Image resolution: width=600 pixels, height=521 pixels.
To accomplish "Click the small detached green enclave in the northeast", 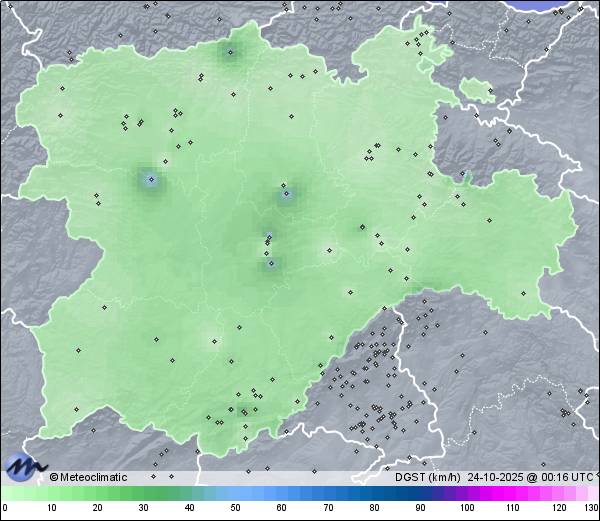I will pos(476,90).
